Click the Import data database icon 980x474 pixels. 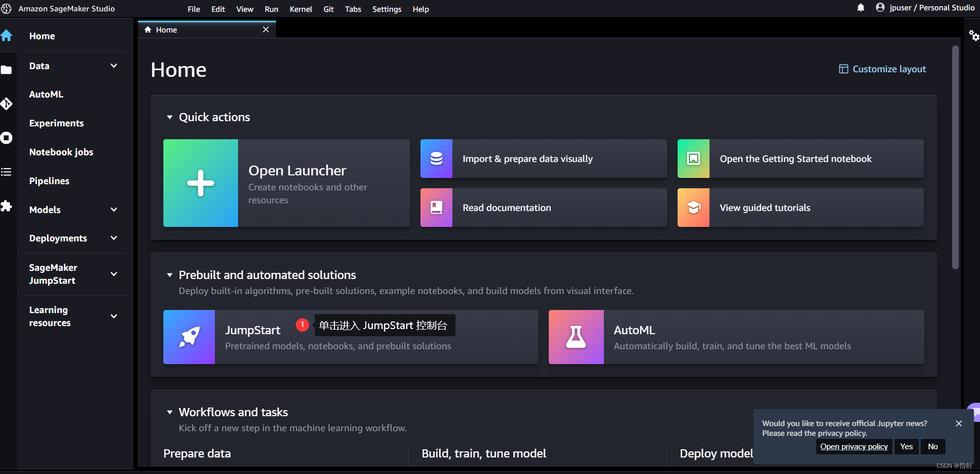click(436, 159)
